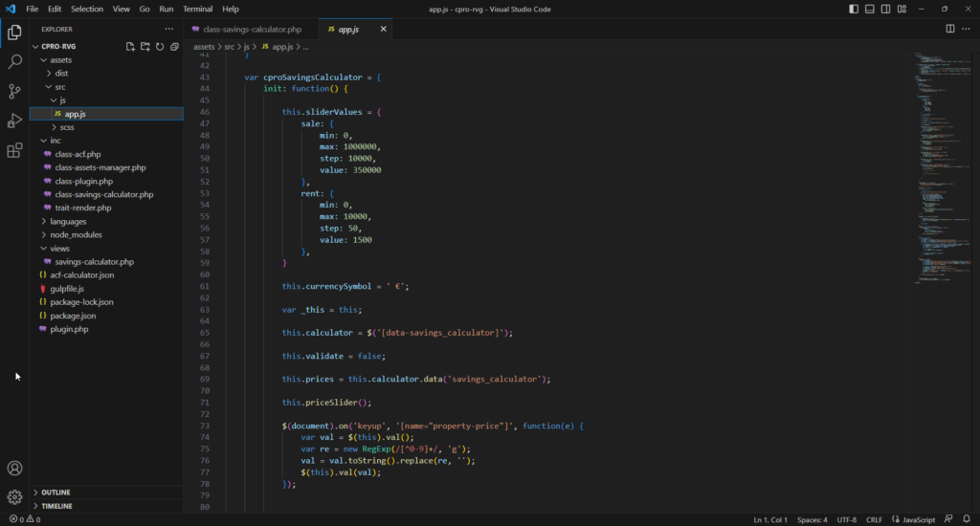This screenshot has height=526, width=980.
Task: Toggle the secondary side bar
Action: pyautogui.click(x=885, y=9)
